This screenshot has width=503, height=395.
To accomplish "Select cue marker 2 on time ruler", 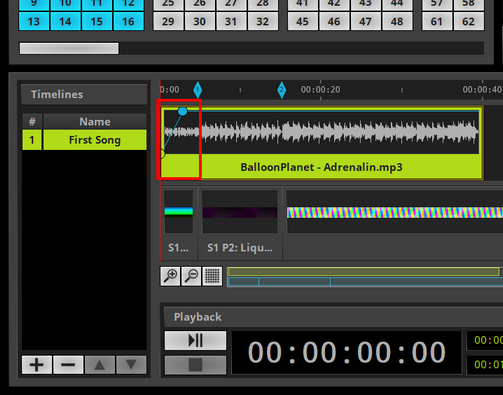I will 282,90.
